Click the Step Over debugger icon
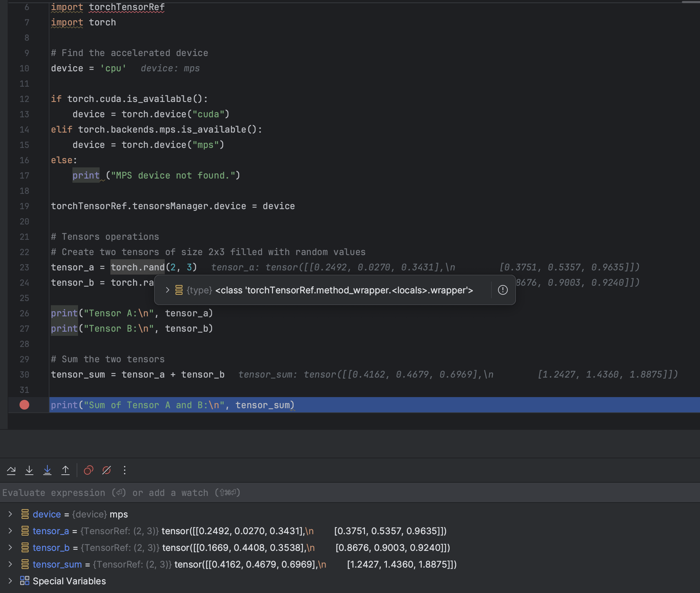 [x=11, y=471]
